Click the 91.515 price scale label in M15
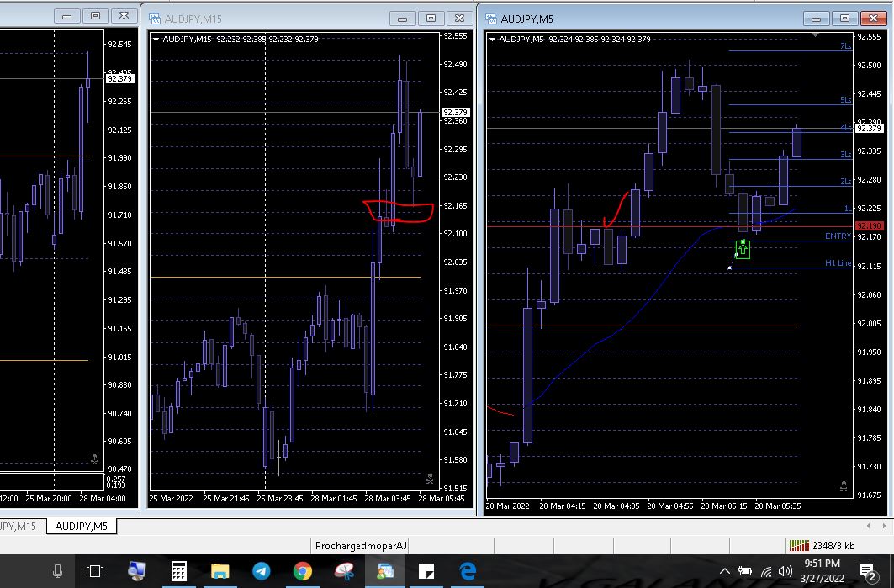Screen dimensions: 894x588 (455, 488)
